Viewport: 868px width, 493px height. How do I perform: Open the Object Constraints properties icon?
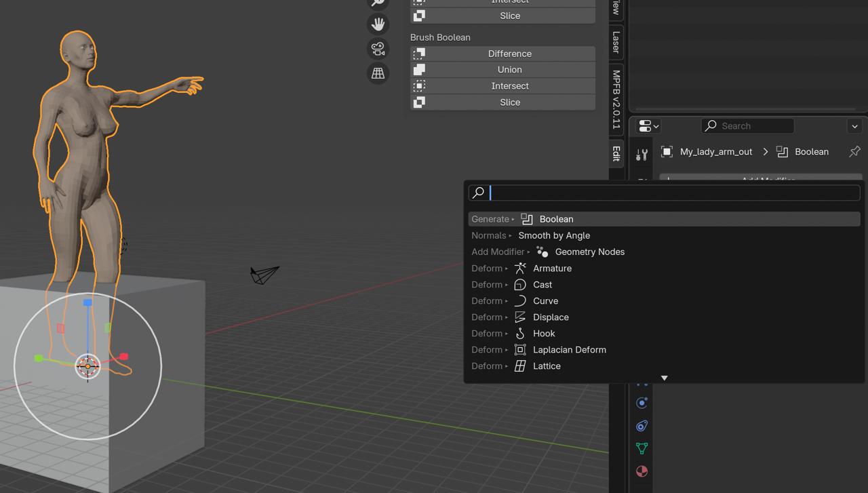point(642,426)
